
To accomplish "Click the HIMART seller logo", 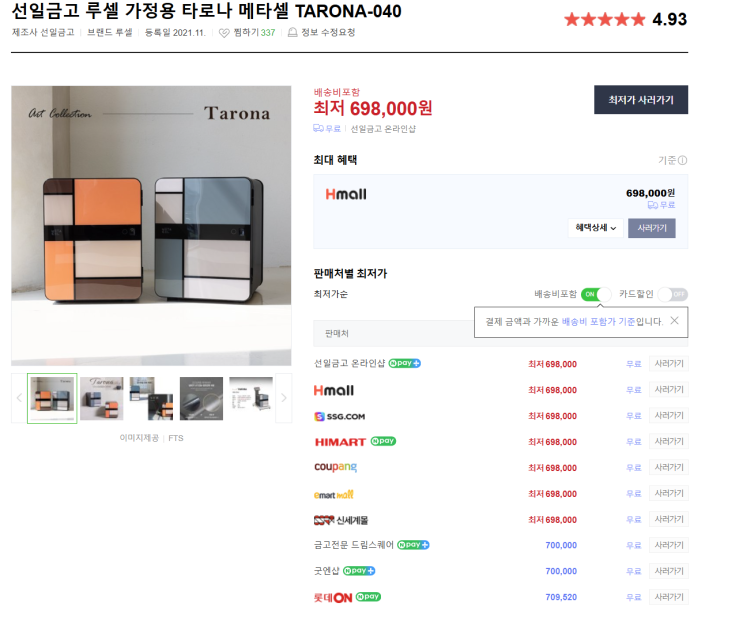I will [340, 442].
